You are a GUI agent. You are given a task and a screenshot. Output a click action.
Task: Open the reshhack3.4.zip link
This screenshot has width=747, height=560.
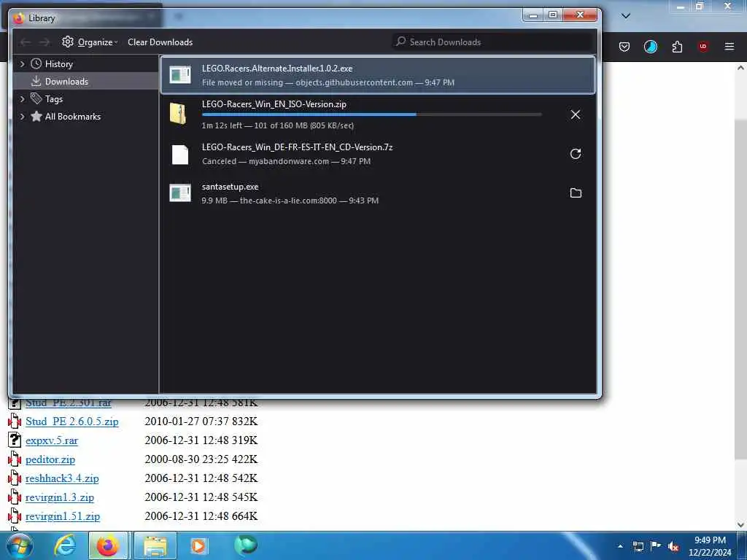62,478
